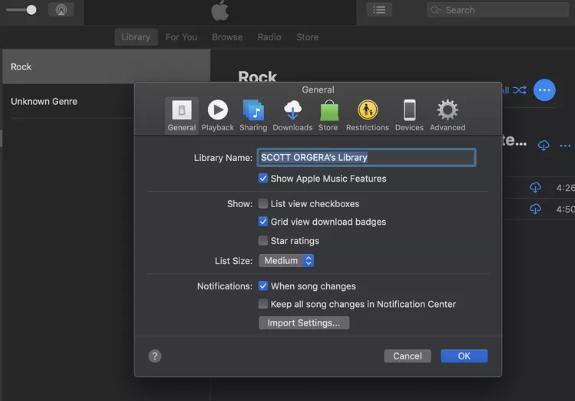Viewport: 575px width, 401px height.
Task: Open Advanced preferences pane
Action: [447, 115]
